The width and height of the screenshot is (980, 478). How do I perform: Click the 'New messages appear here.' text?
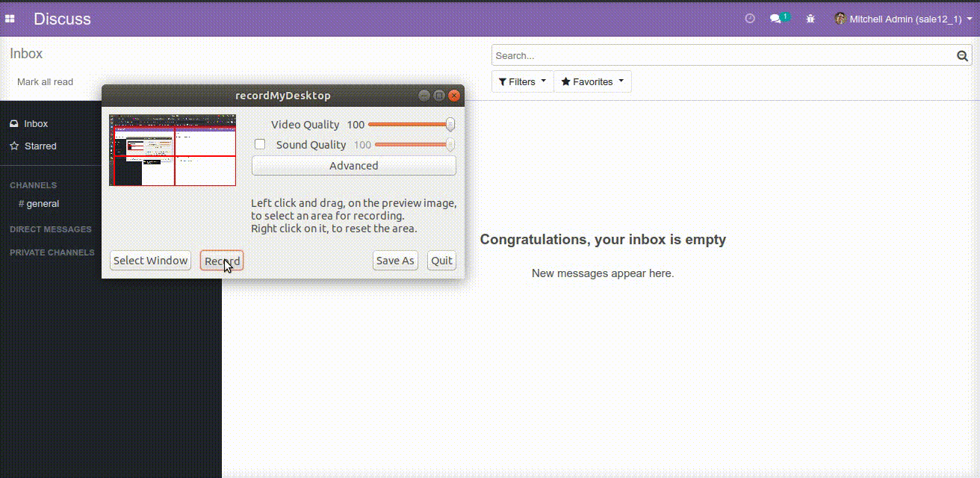pyautogui.click(x=603, y=273)
